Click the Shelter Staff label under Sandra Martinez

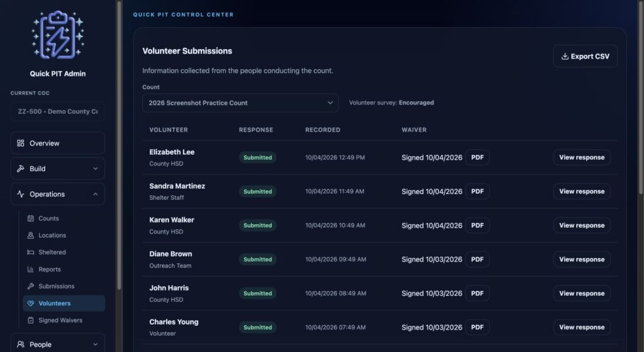click(166, 198)
